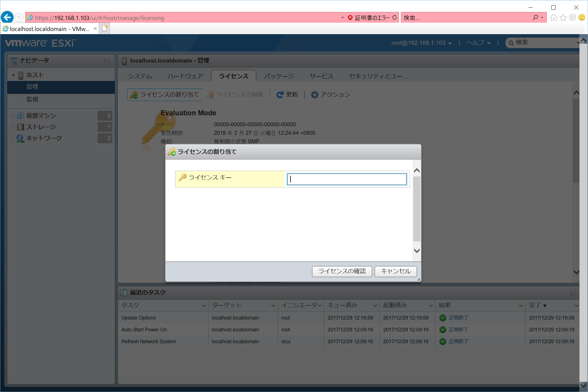Click the ライセンスの割り当て key icon
588x392 pixels.
click(x=134, y=94)
